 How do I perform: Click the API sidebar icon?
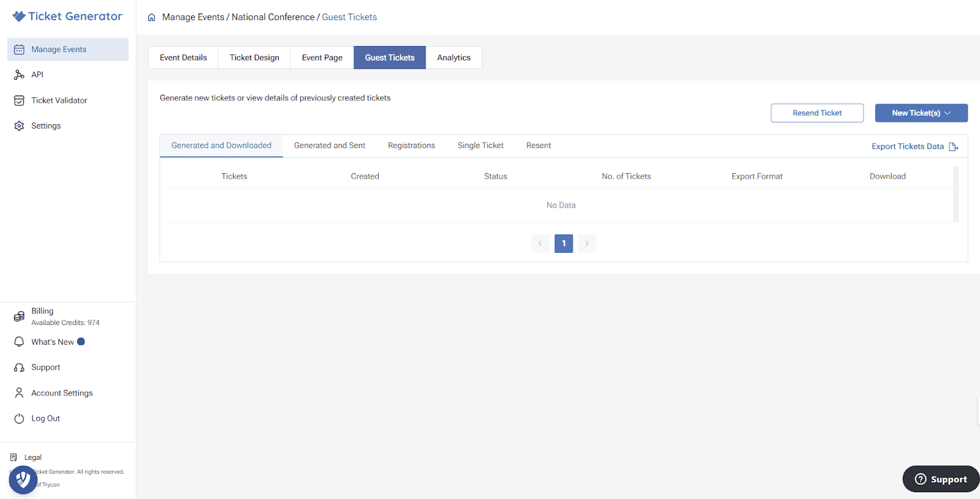click(x=20, y=75)
